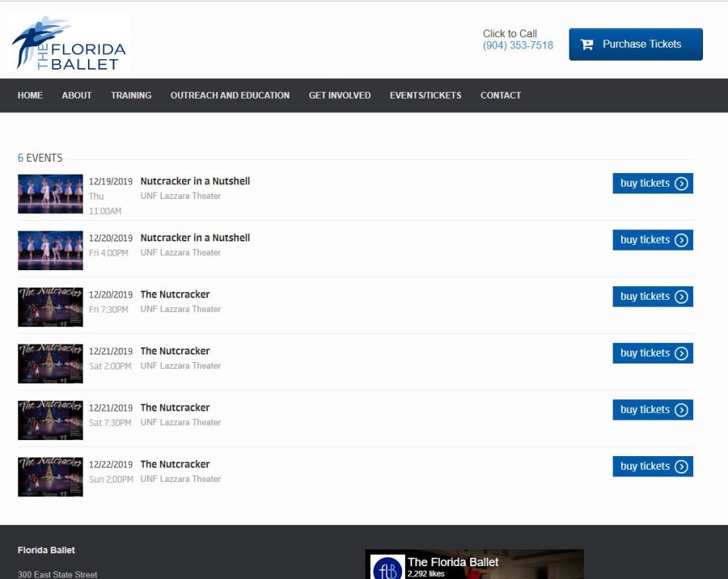Open the EVENTS/TICKETS menu
Viewport: 728px width, 579px height.
point(425,96)
